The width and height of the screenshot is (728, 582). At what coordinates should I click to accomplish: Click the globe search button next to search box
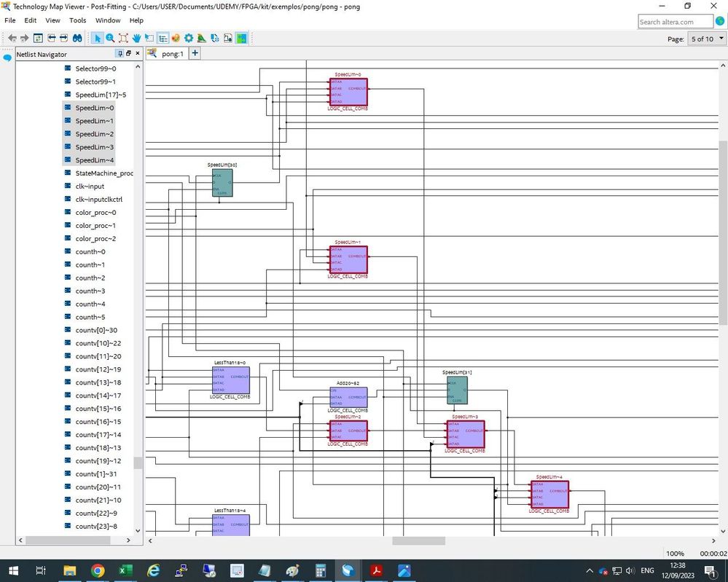[720, 22]
